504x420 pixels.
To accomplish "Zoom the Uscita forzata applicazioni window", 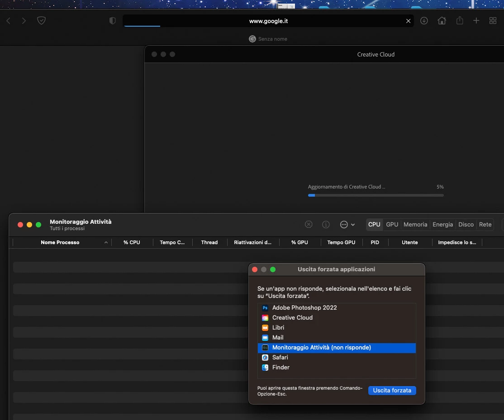I will [x=272, y=269].
